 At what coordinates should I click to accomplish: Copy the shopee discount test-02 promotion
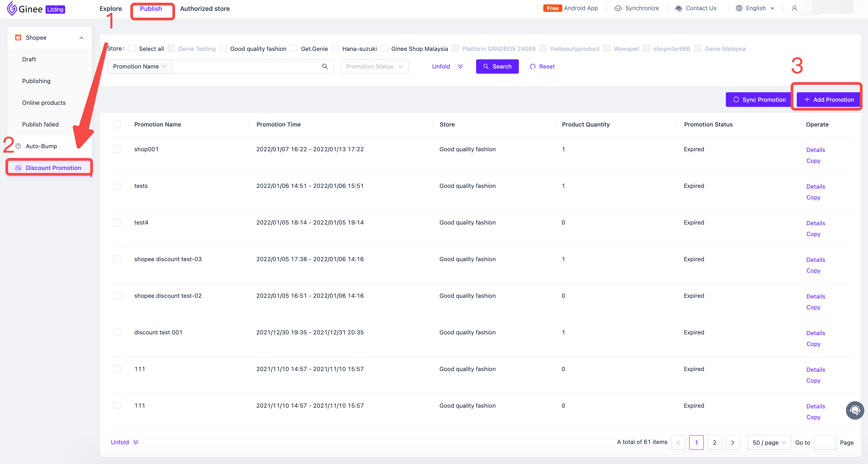pos(813,307)
